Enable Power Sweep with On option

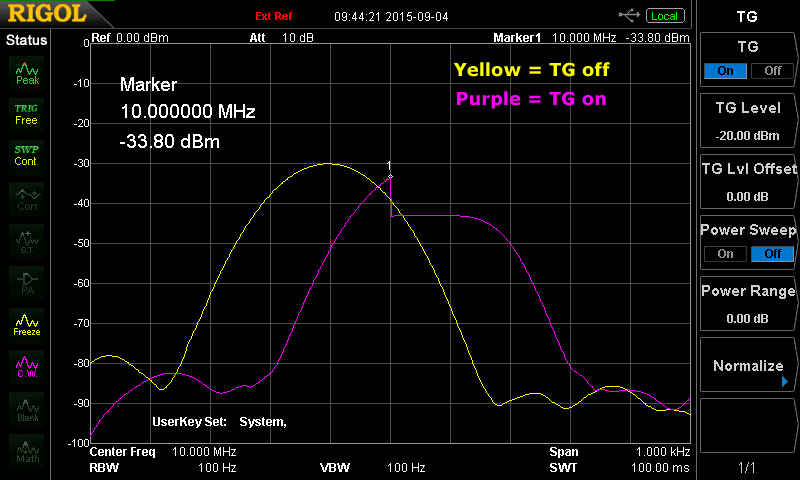[726, 254]
